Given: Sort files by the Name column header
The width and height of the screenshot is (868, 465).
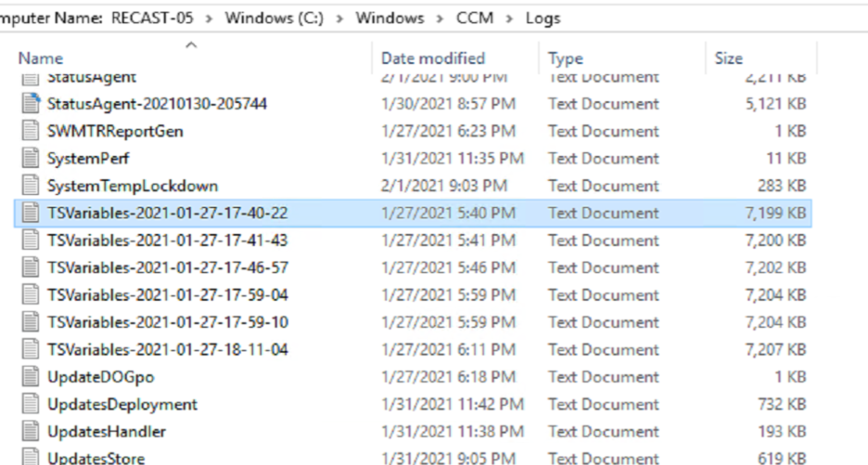Looking at the screenshot, I should 41,58.
